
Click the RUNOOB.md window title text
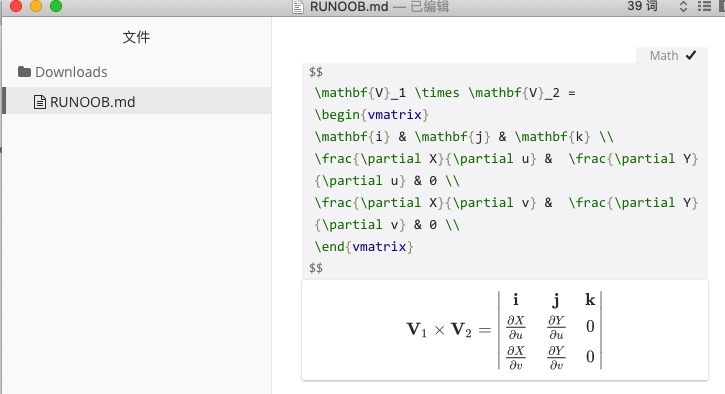(x=349, y=6)
